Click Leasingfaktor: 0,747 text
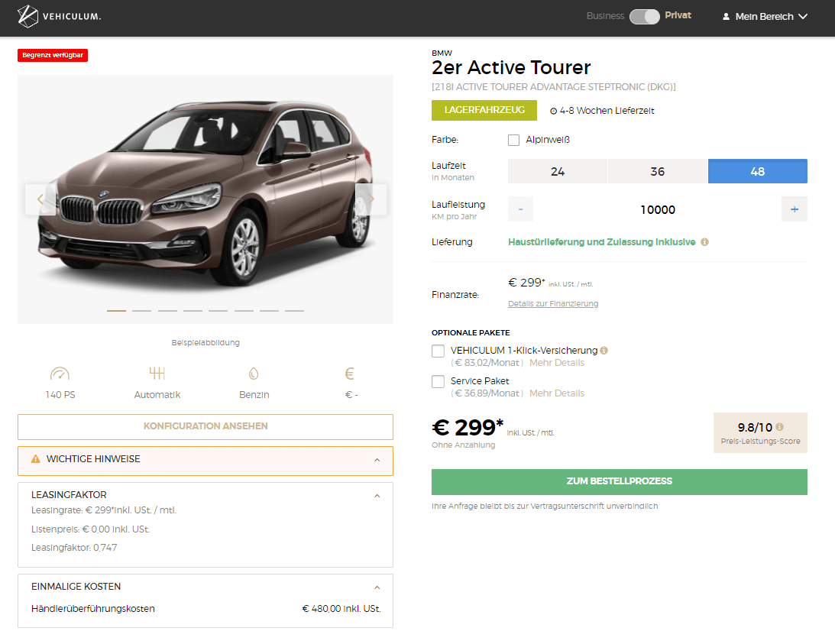This screenshot has height=644, width=835. [x=74, y=548]
